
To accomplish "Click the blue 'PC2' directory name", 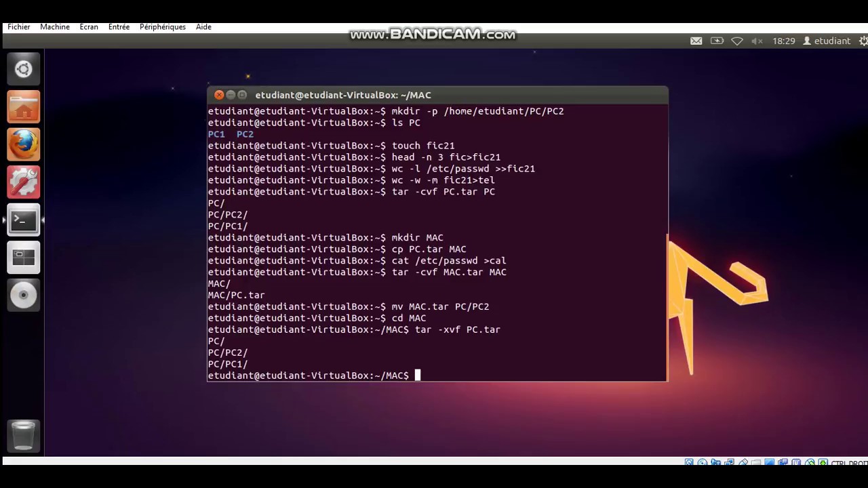I will (x=245, y=134).
